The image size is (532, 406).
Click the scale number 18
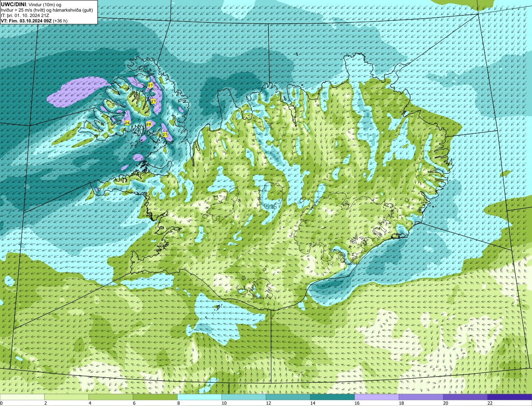pyautogui.click(x=401, y=403)
